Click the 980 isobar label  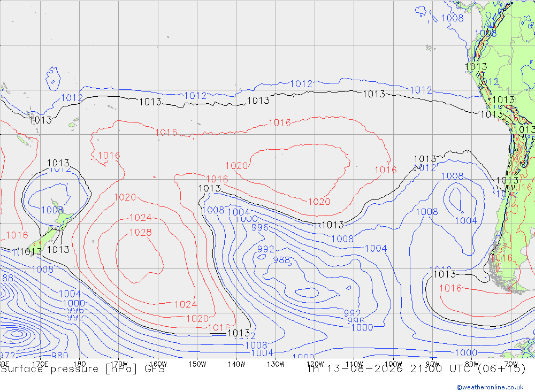click(x=60, y=355)
